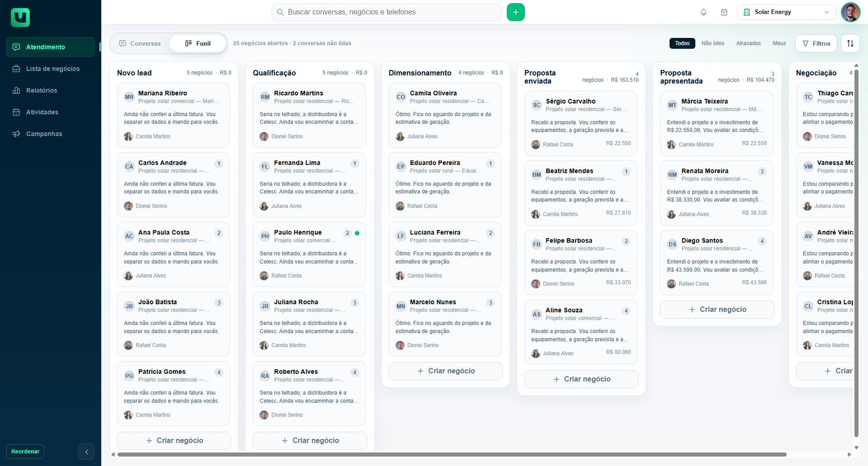The image size is (868, 466).
Task: Click Criar negócio in Dimensionamento column
Action: [x=445, y=371]
